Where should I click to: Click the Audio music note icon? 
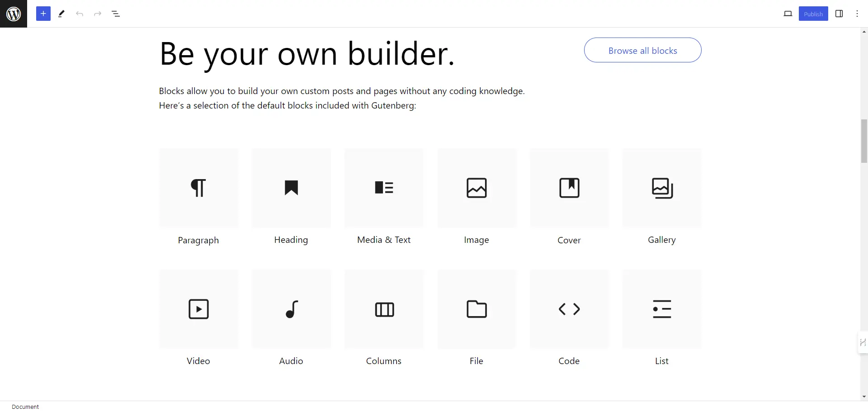pyautogui.click(x=292, y=309)
